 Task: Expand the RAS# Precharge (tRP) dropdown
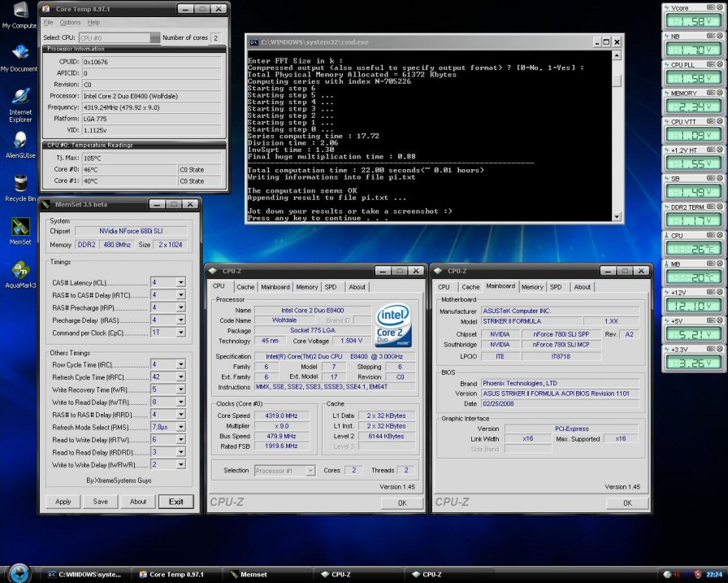[180, 307]
